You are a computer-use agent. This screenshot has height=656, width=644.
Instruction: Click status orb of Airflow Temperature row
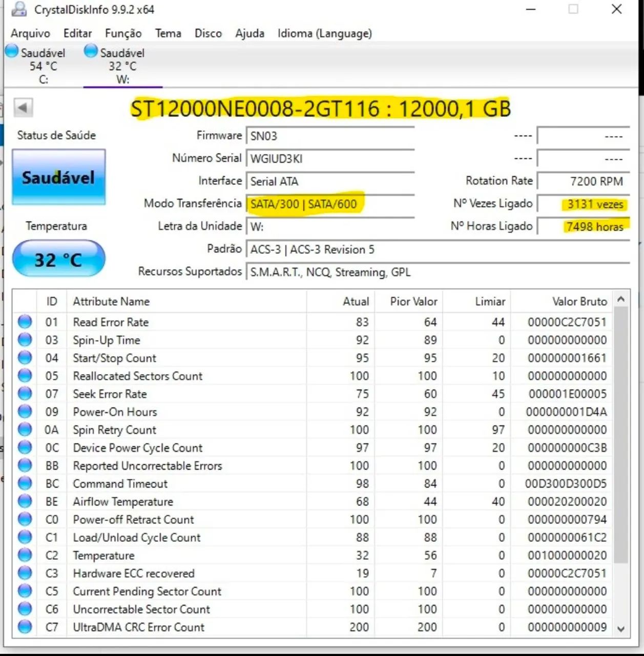click(25, 501)
